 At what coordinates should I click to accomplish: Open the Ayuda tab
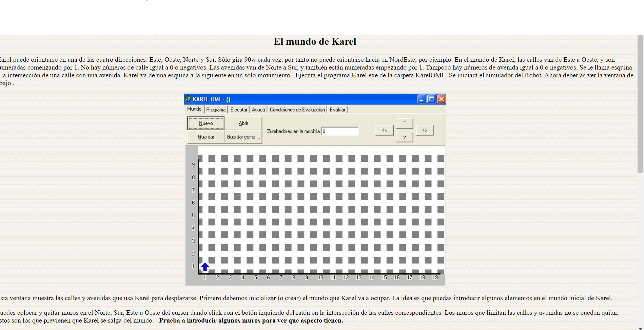click(258, 110)
